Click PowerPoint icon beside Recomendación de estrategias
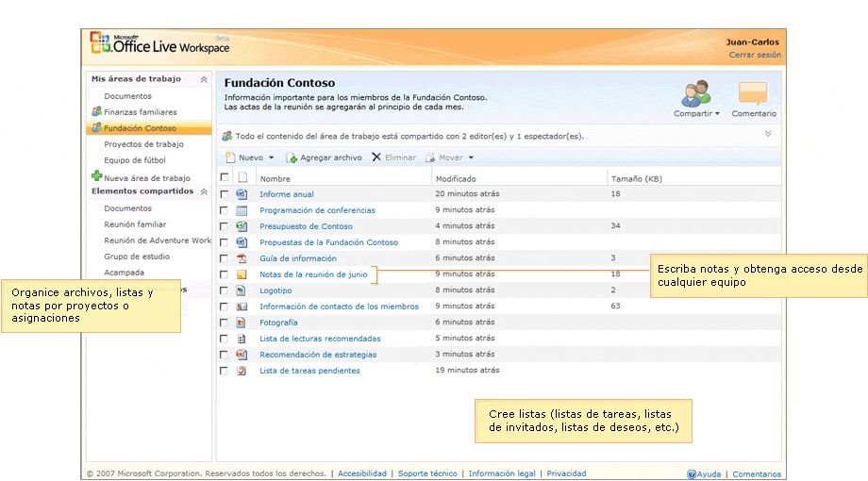 click(242, 355)
